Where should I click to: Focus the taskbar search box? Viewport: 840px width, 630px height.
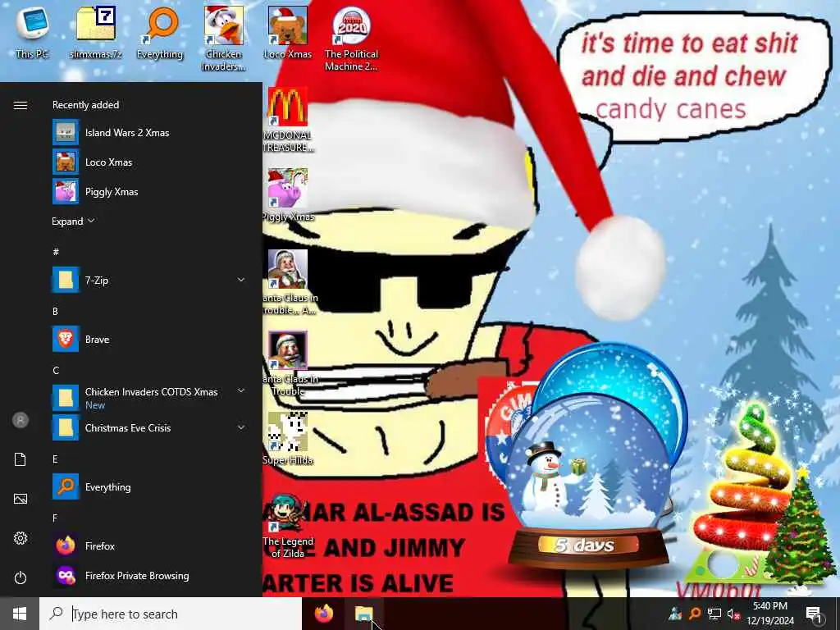[171, 614]
